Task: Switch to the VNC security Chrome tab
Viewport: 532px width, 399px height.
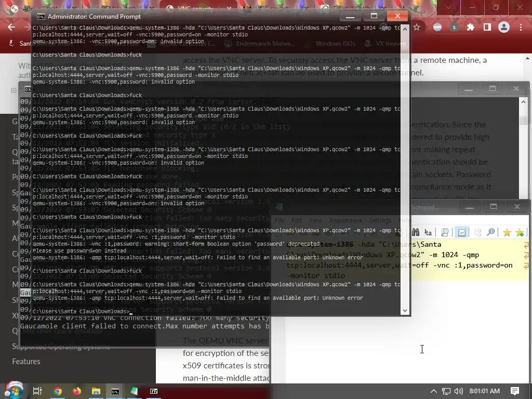Action: pyautogui.click(x=199, y=9)
